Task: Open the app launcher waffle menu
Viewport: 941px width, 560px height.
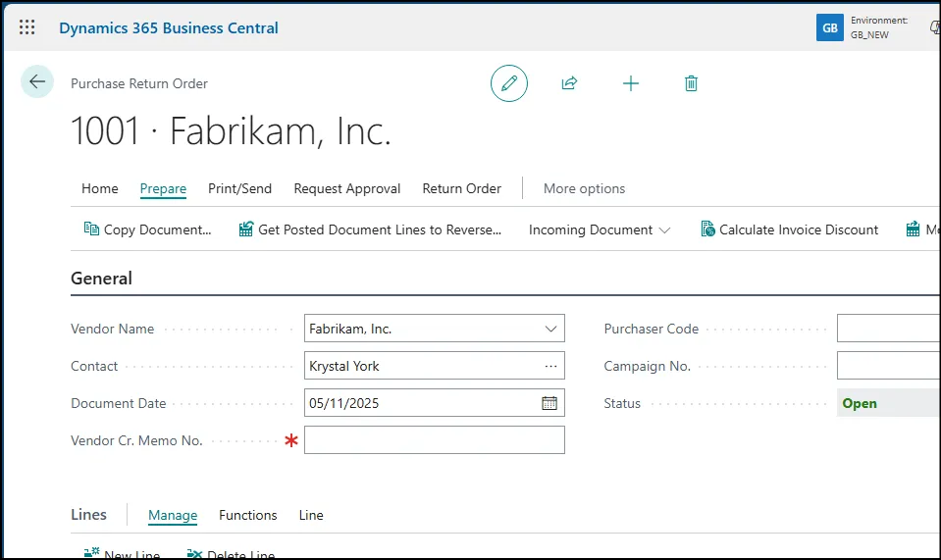Action: tap(27, 27)
